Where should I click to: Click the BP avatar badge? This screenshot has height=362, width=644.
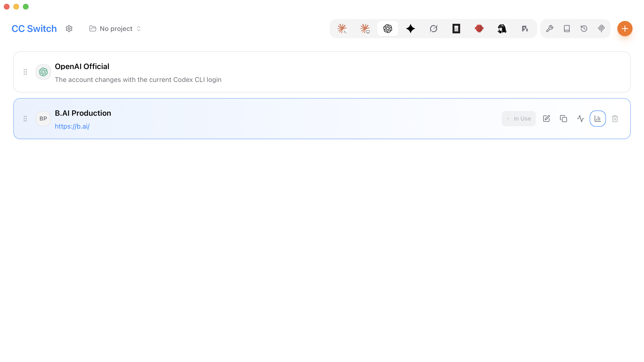[43, 119]
